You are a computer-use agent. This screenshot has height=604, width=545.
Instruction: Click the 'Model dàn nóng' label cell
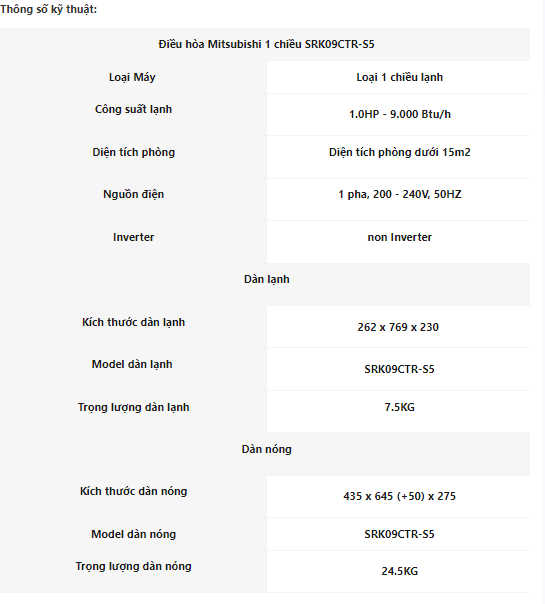(133, 535)
